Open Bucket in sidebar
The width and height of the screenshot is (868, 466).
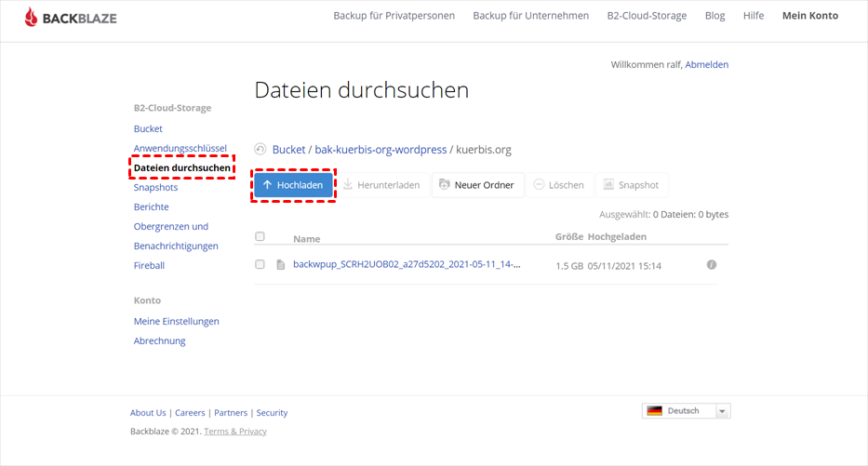click(x=148, y=128)
